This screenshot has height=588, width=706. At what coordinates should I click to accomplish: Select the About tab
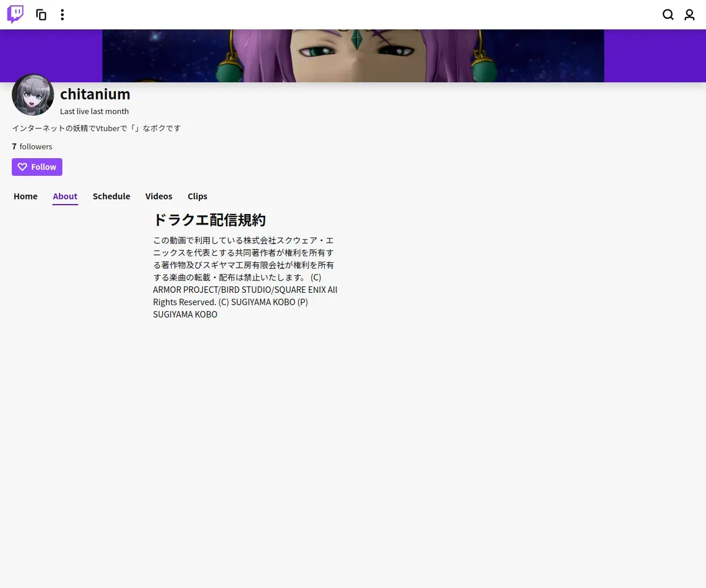pyautogui.click(x=65, y=196)
